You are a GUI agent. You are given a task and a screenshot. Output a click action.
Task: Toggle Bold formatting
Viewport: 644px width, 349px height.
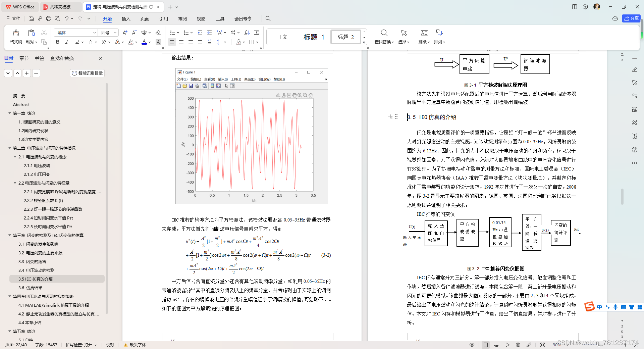pos(57,42)
